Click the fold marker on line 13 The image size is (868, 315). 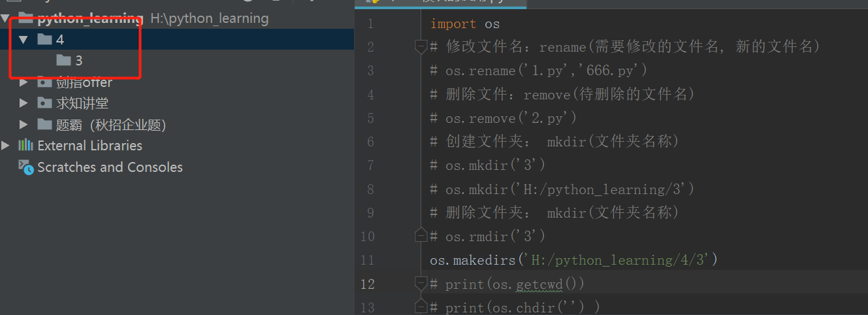[421, 307]
